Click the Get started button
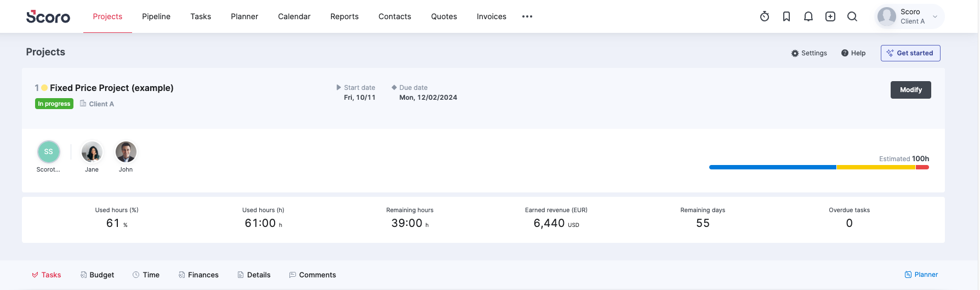Image resolution: width=980 pixels, height=290 pixels. (910, 53)
